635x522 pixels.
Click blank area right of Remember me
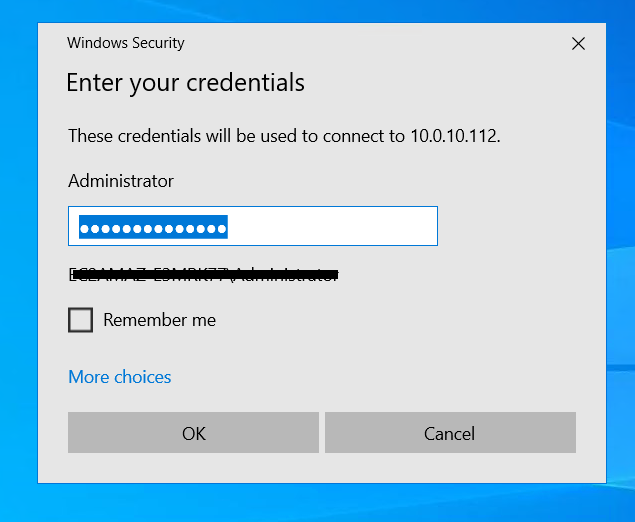point(400,321)
